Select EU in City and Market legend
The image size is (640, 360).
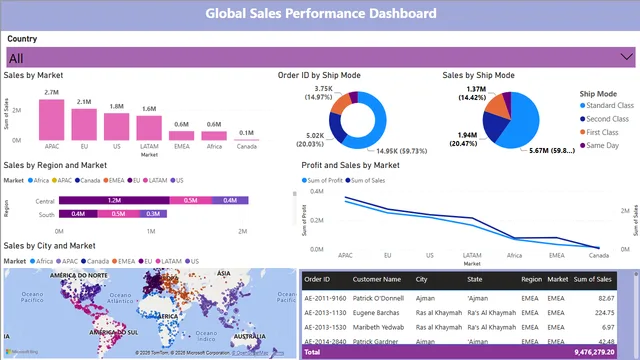click(145, 261)
